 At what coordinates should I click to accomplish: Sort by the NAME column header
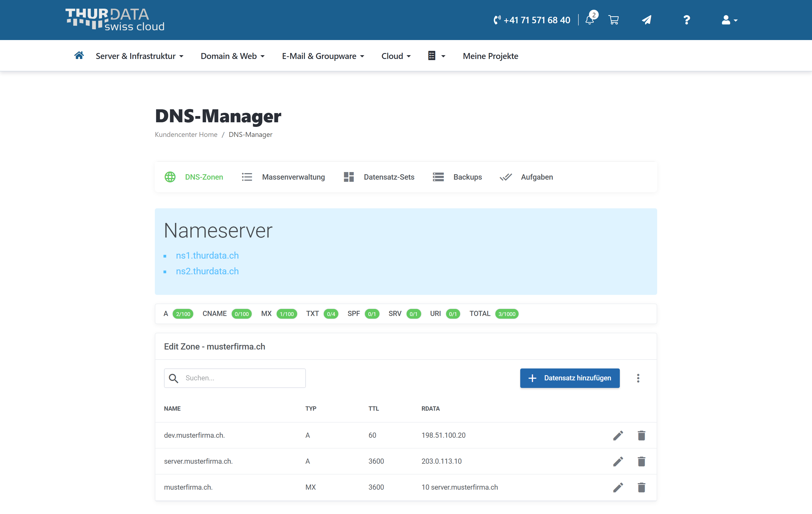[x=172, y=408]
